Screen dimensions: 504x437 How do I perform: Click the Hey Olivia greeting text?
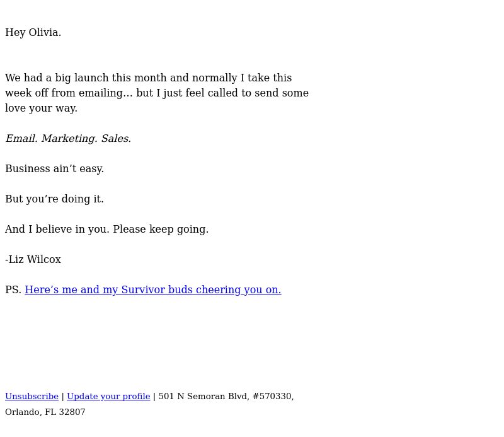pos(33,33)
